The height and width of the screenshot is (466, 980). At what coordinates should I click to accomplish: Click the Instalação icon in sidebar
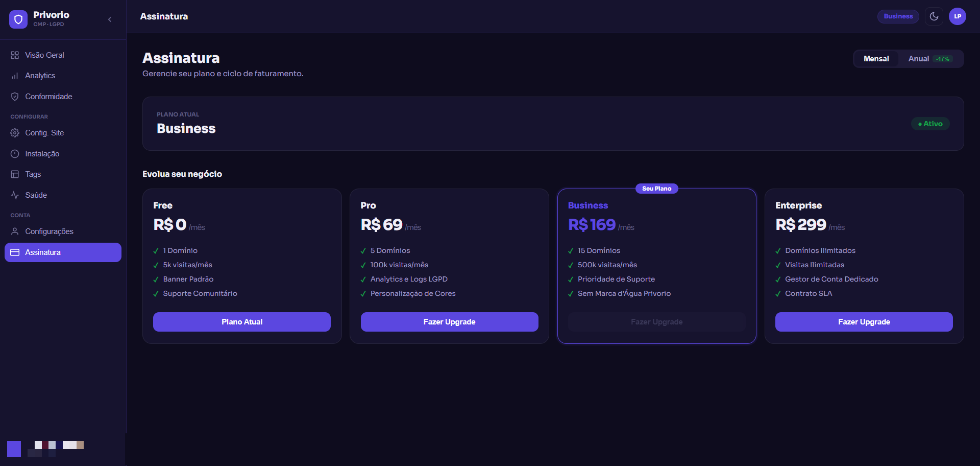[x=15, y=154]
